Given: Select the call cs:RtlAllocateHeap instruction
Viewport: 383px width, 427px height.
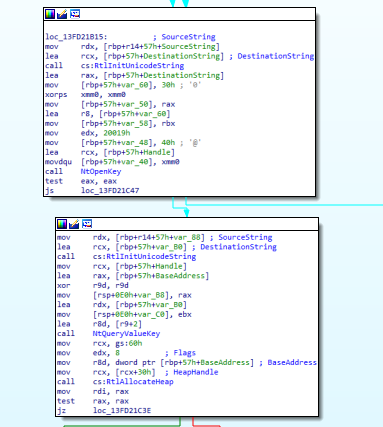Looking at the screenshot, I should tap(115, 382).
